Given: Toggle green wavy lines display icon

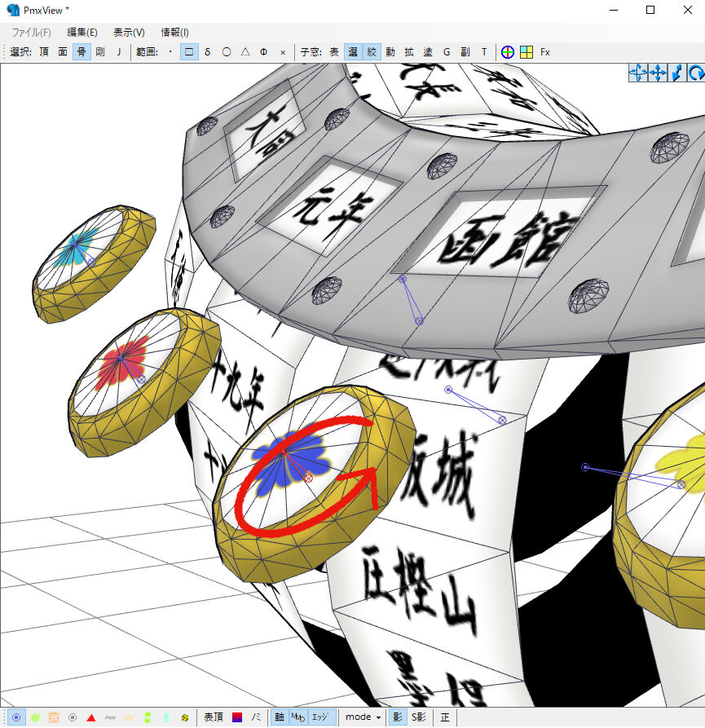Looking at the screenshot, I should click(x=35, y=717).
